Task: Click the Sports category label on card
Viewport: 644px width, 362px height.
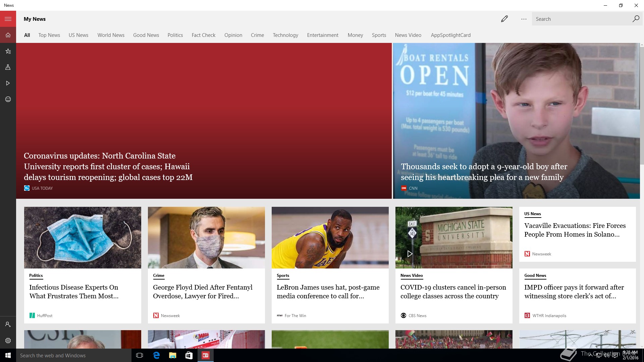Action: (x=283, y=276)
